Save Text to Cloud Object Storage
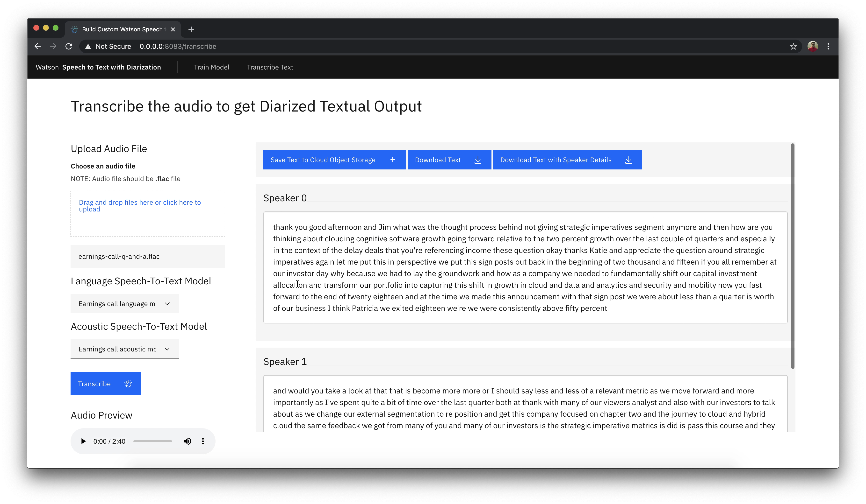The image size is (866, 504). coord(334,160)
